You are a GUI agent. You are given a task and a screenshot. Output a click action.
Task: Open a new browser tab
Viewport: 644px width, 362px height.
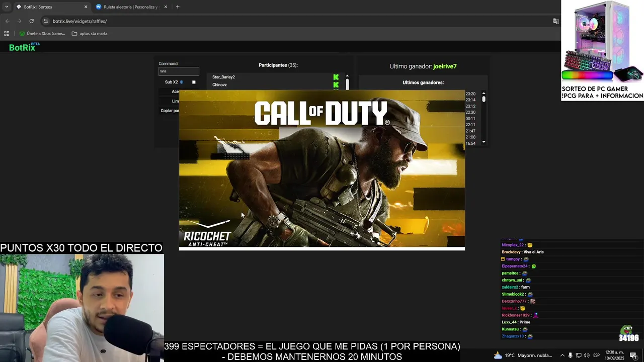point(178,7)
